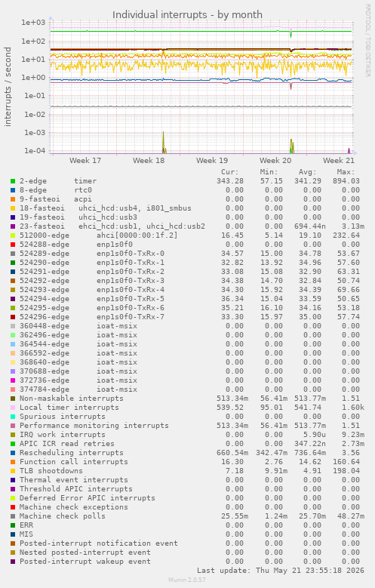Click the Week 17 axis label

pyautogui.click(x=85, y=161)
